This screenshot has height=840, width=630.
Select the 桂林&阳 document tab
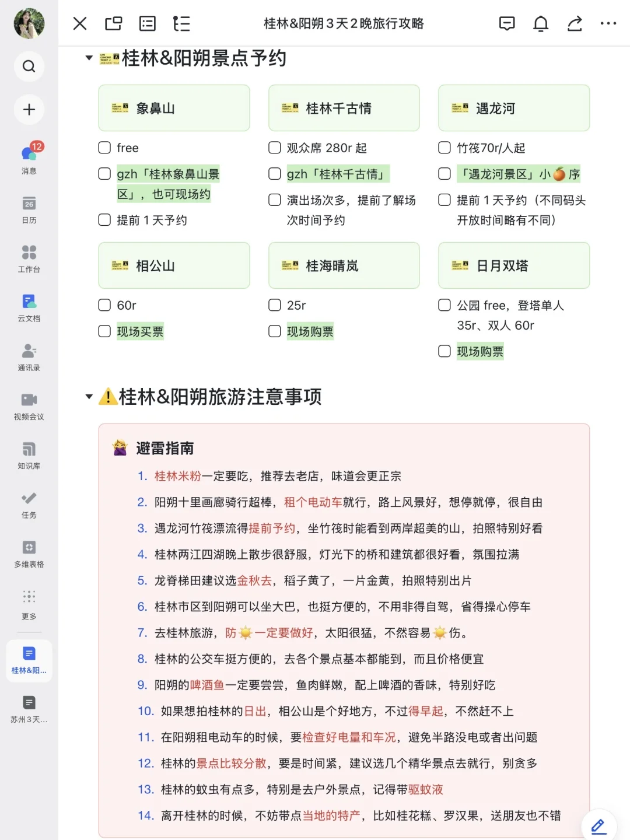(x=29, y=661)
